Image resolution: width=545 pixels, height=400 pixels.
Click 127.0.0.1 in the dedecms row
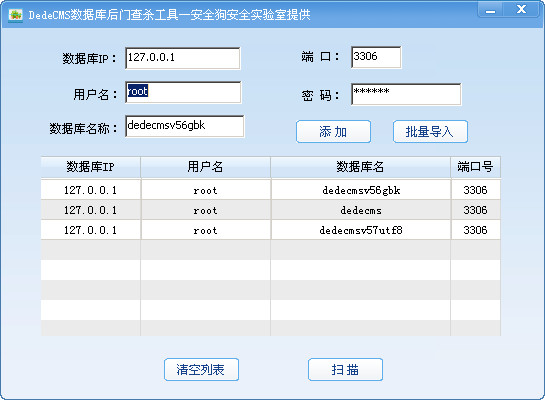90,210
